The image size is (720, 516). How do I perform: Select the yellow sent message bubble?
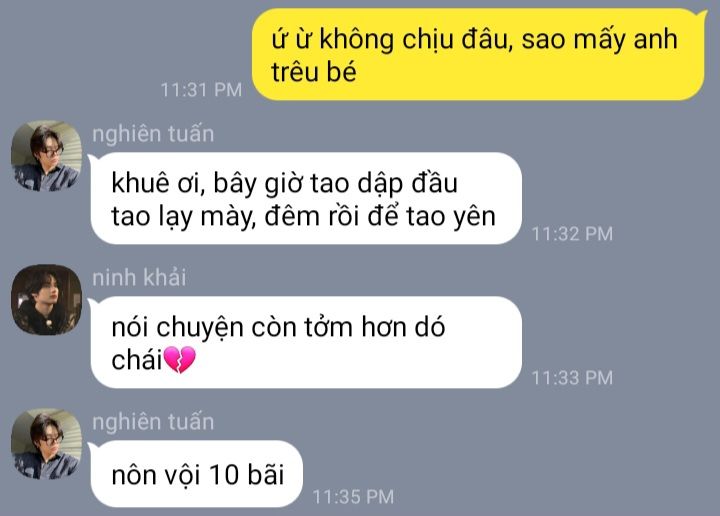478,54
